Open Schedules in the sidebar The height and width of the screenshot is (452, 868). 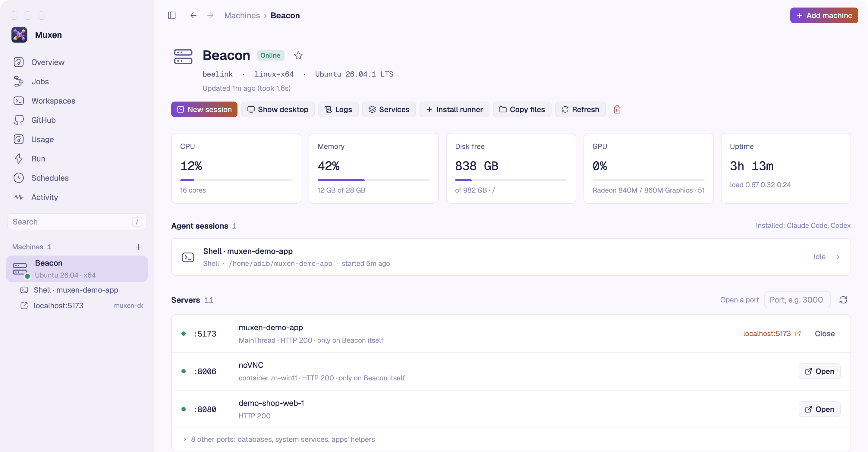point(77,178)
